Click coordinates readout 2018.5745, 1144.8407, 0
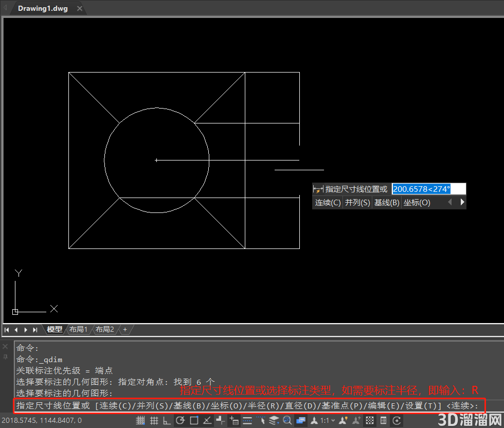 tap(42, 420)
